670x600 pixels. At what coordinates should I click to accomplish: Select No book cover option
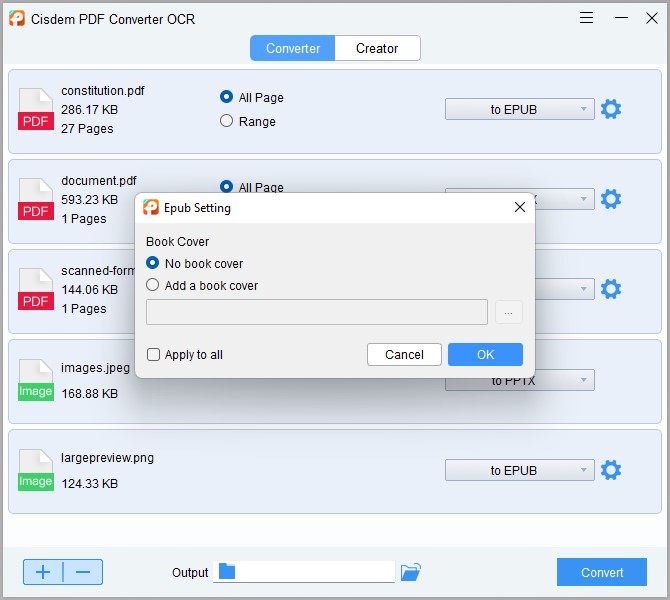pyautogui.click(x=153, y=263)
